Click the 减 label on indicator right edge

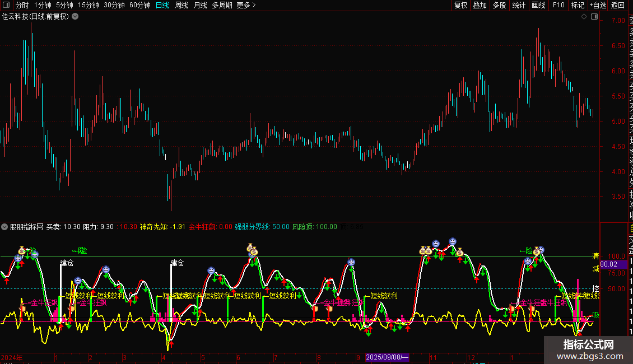595,269
